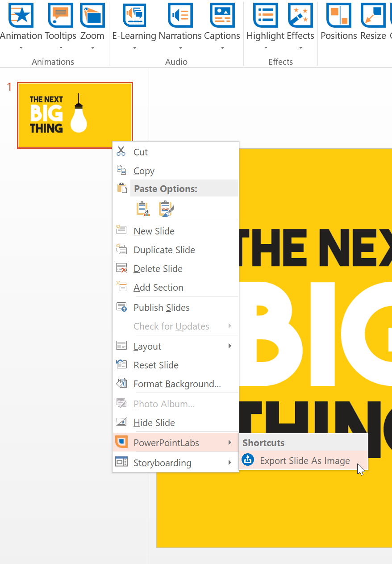This screenshot has height=564, width=392.
Task: Open the Narrations audio tool
Action: click(180, 15)
